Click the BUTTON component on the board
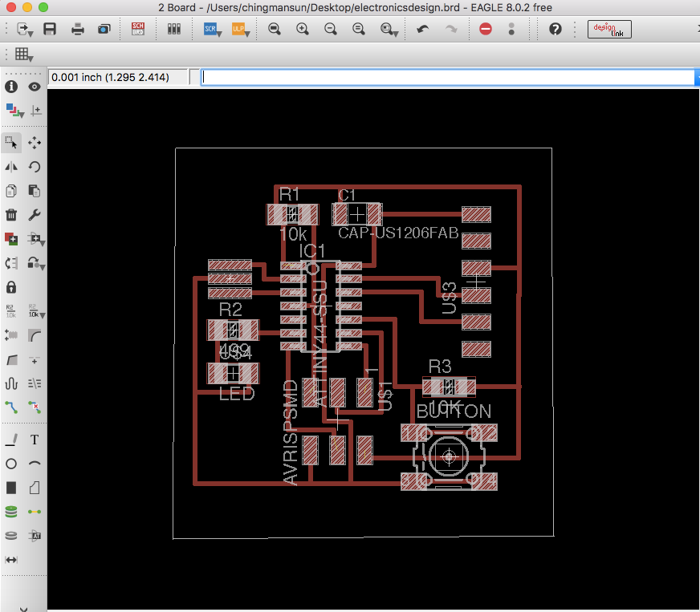Image resolution: width=700 pixels, height=612 pixels. pyautogui.click(x=449, y=456)
